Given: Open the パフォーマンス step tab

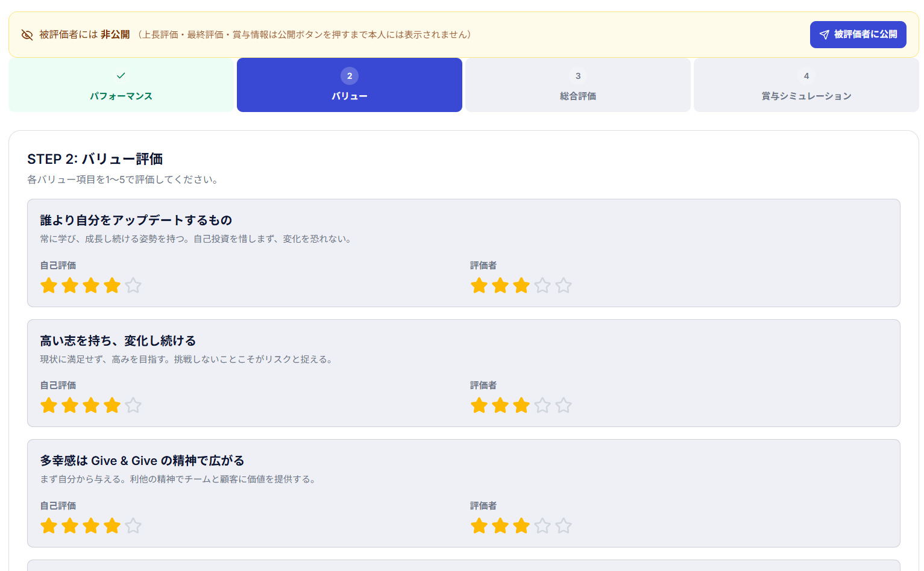Looking at the screenshot, I should pyautogui.click(x=121, y=85).
